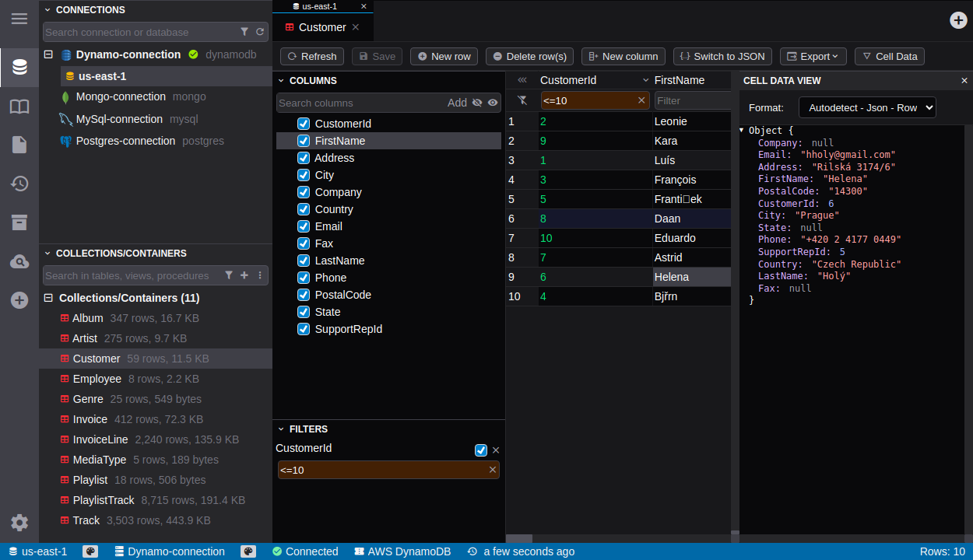Disable the CustomerId filter checkbox
The image size is (973, 560).
pyautogui.click(x=481, y=450)
